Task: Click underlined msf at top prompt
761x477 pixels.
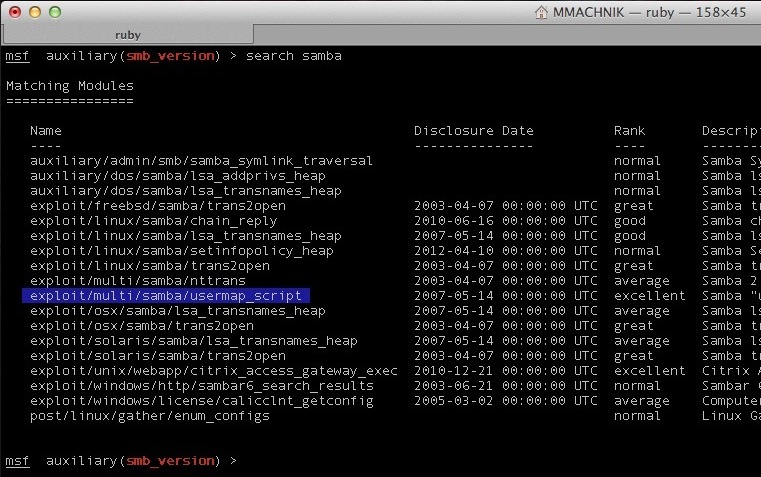Action: coord(17,56)
